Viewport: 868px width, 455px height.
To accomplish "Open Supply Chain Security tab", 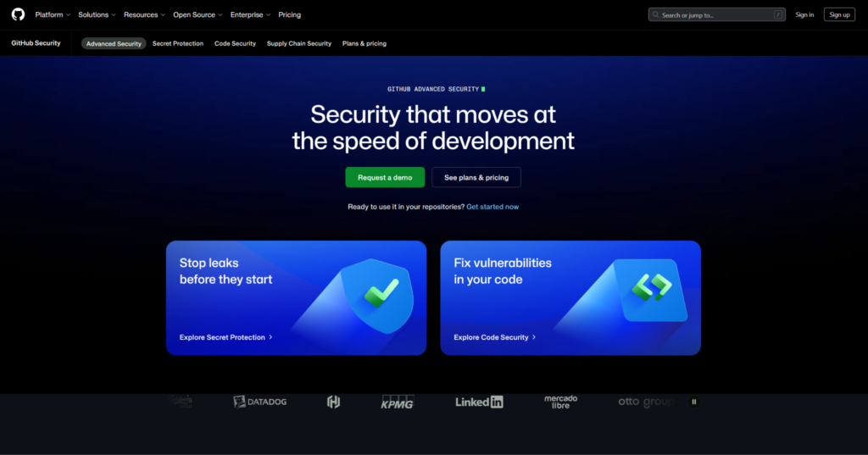I will [299, 44].
